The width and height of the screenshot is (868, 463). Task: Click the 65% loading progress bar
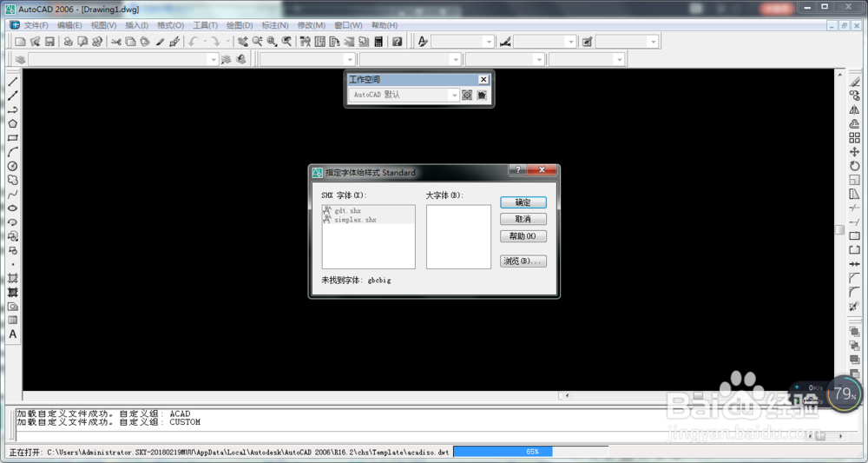pyautogui.click(x=530, y=452)
